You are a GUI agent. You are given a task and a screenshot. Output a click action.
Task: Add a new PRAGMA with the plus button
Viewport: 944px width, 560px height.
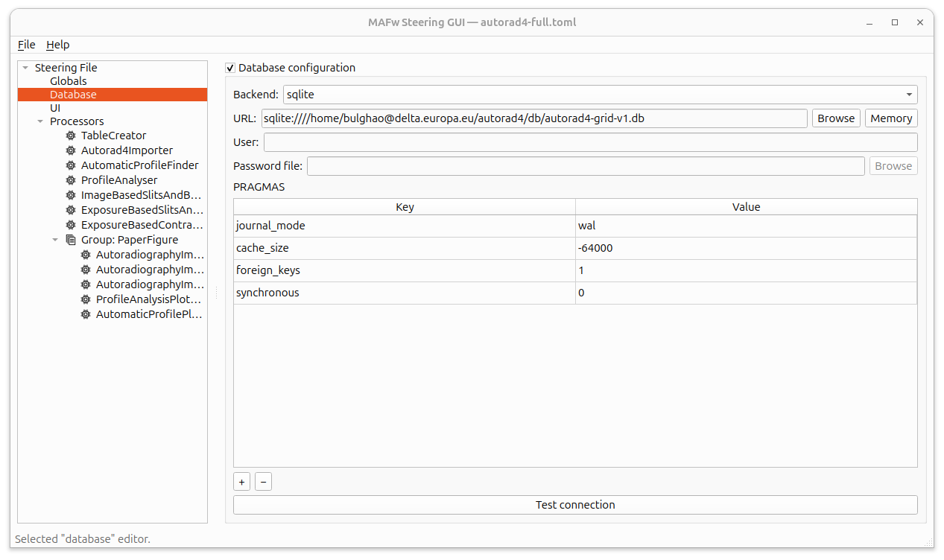click(241, 481)
